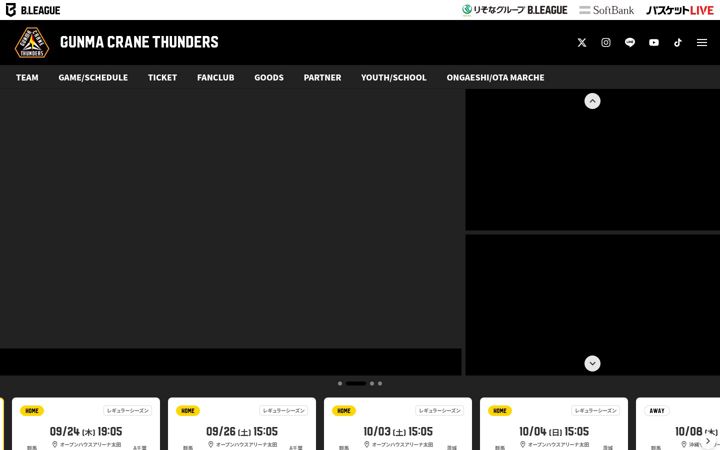
Task: Click HOME badge on 09/24 game card
Action: (x=32, y=411)
